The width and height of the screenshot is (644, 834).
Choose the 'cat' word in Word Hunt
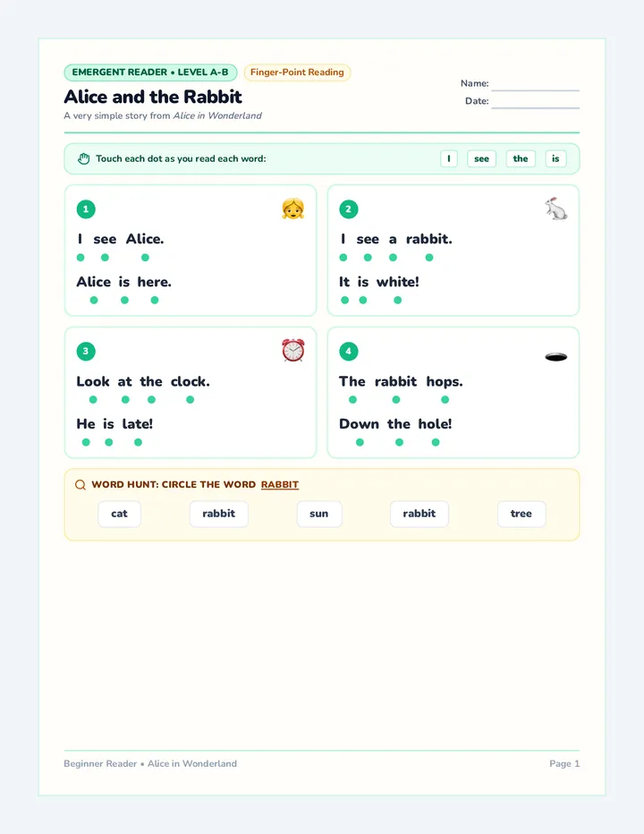119,514
